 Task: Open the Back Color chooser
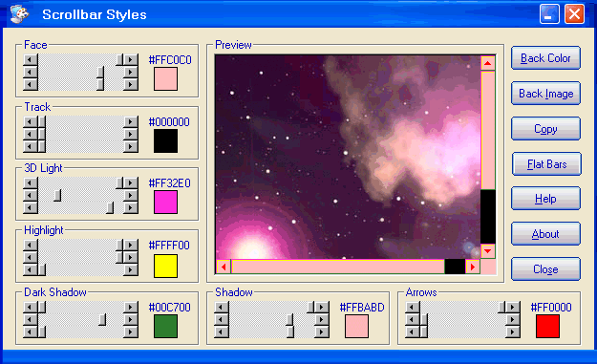[545, 58]
